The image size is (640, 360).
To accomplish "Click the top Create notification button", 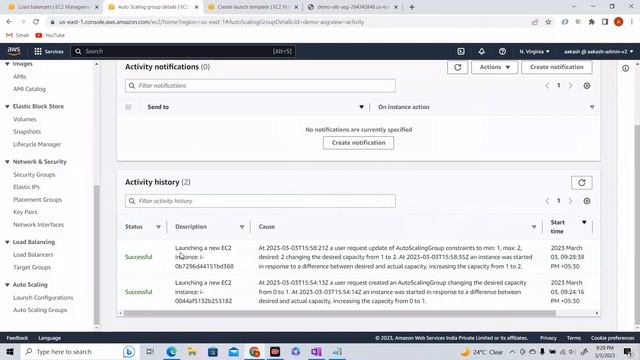I will click(556, 67).
